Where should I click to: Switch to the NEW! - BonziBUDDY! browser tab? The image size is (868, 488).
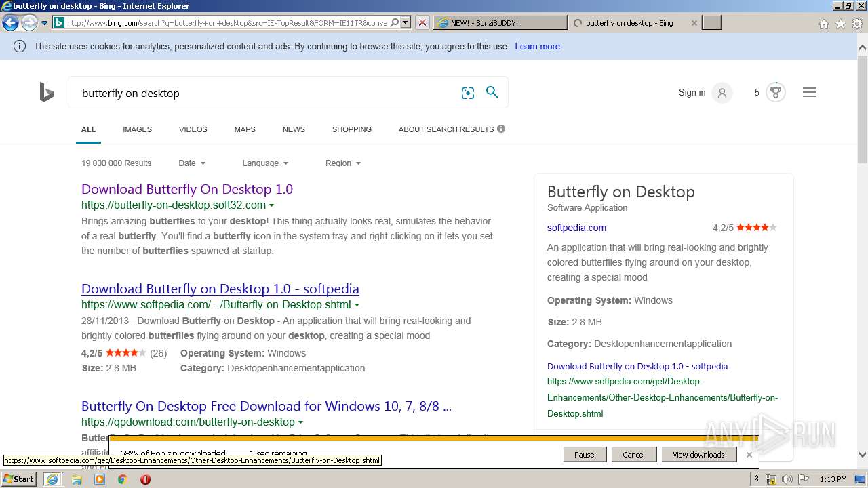(500, 22)
